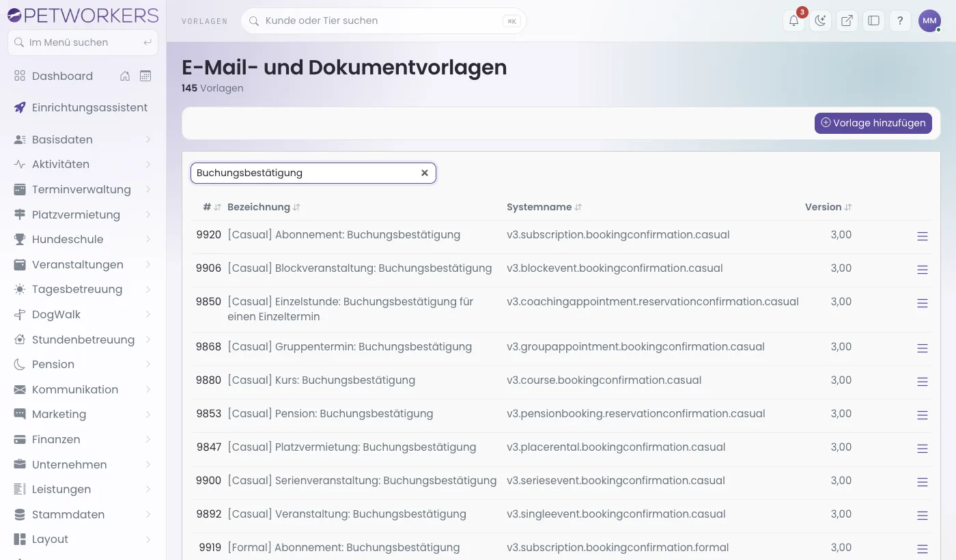
Task: Clear the Buchungsbestätigung filter with X
Action: pyautogui.click(x=425, y=173)
